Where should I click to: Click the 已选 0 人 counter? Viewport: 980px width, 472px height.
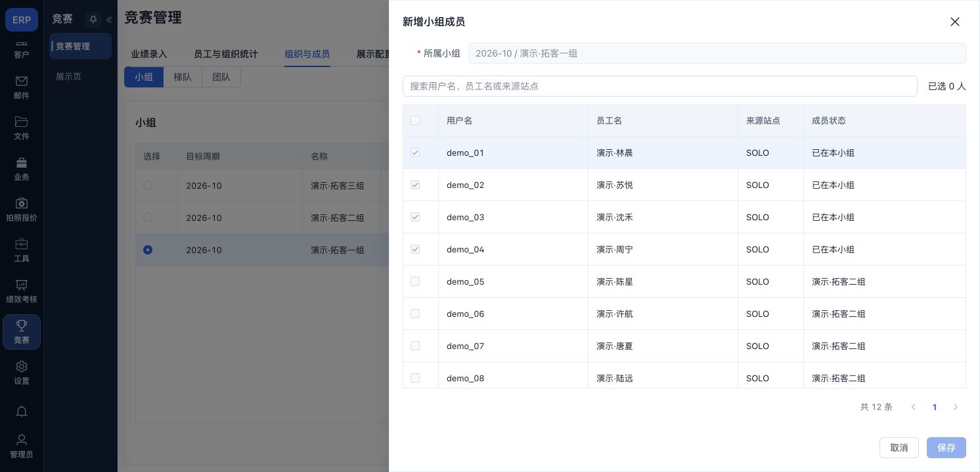(x=947, y=86)
